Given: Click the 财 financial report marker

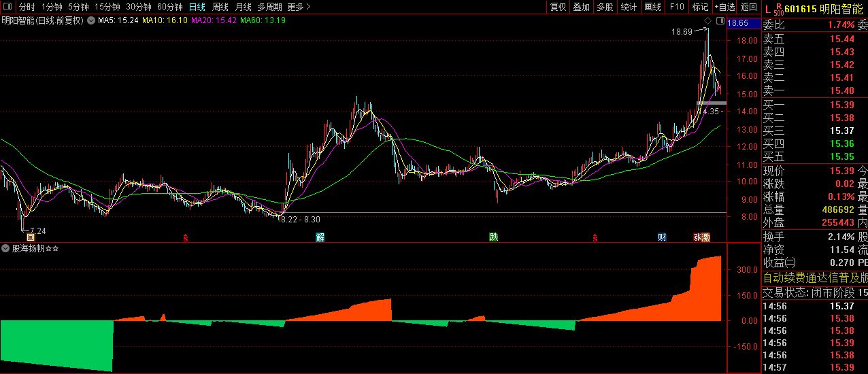Looking at the screenshot, I should coord(662,237).
